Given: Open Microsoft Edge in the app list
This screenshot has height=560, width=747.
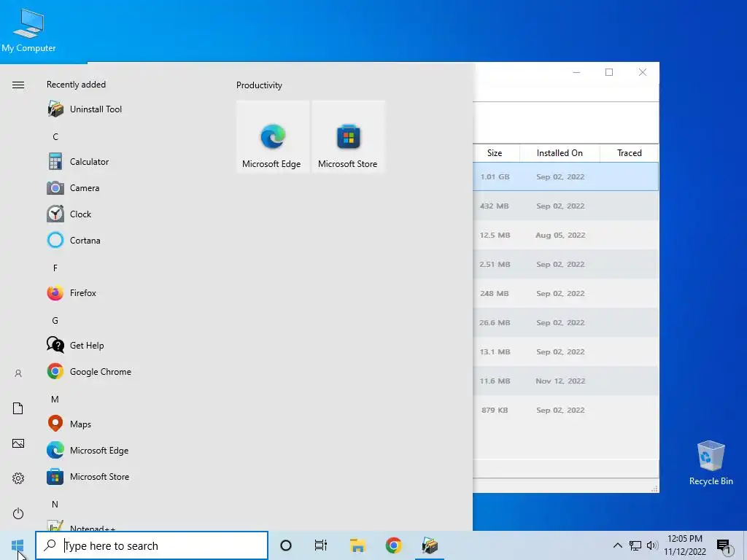Looking at the screenshot, I should [88, 450].
